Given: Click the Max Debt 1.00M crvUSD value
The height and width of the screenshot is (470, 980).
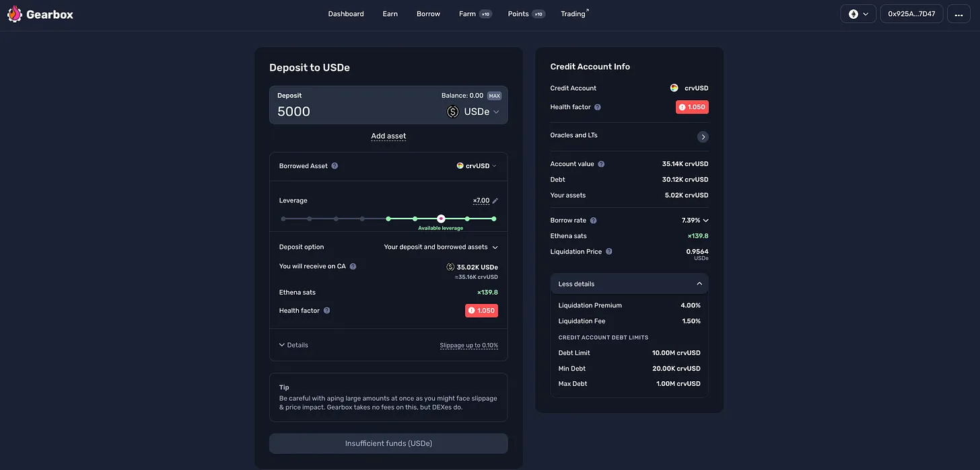Looking at the screenshot, I should pyautogui.click(x=678, y=384).
